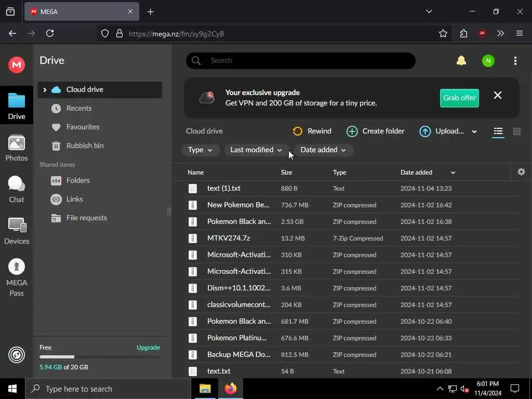Reload the page
532x399 pixels.
[x=50, y=33]
